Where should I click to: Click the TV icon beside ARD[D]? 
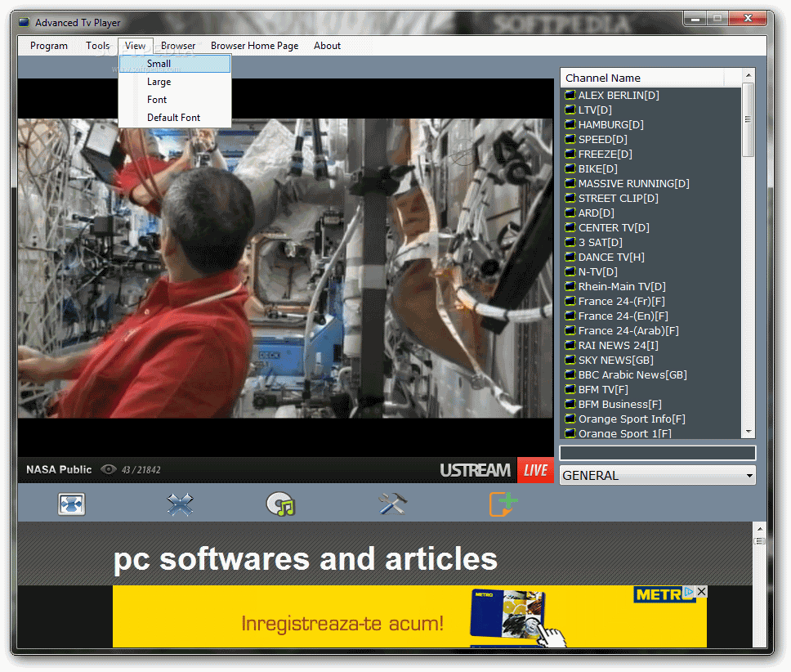click(570, 213)
